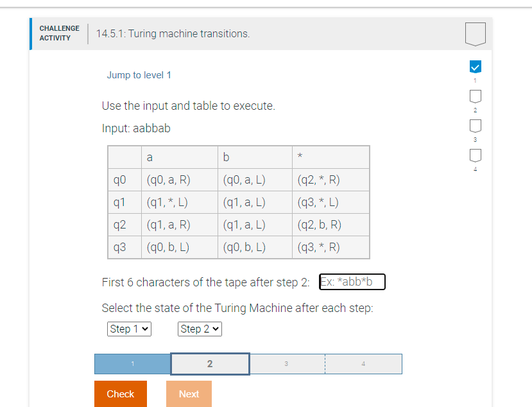Expand the Step 1 combo box arrow

tap(146, 329)
